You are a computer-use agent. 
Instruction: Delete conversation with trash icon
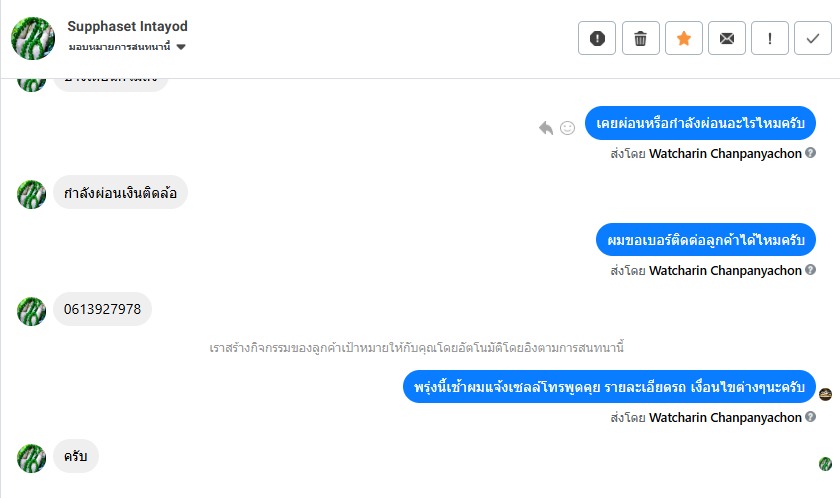pyautogui.click(x=640, y=39)
